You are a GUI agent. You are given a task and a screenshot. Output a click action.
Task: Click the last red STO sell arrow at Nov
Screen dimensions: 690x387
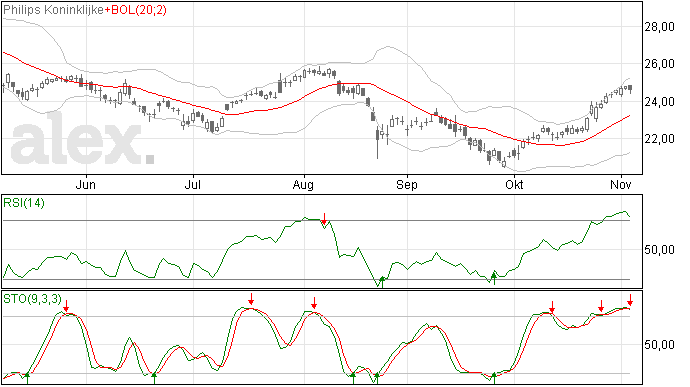pyautogui.click(x=630, y=300)
